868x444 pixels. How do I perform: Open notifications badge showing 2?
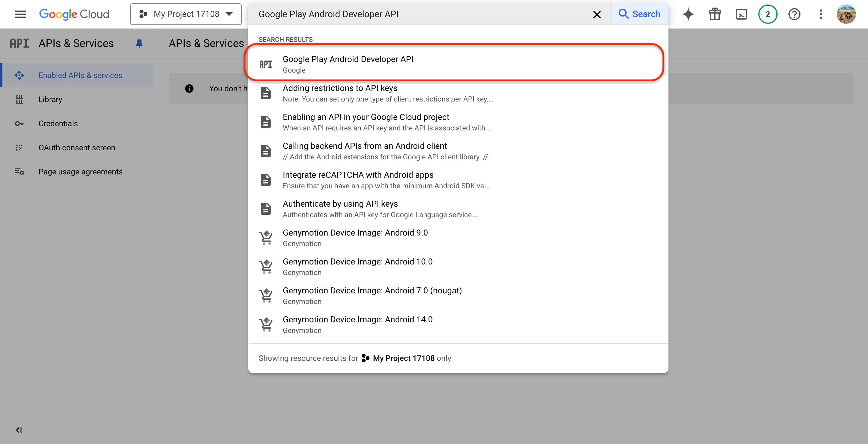coord(768,14)
